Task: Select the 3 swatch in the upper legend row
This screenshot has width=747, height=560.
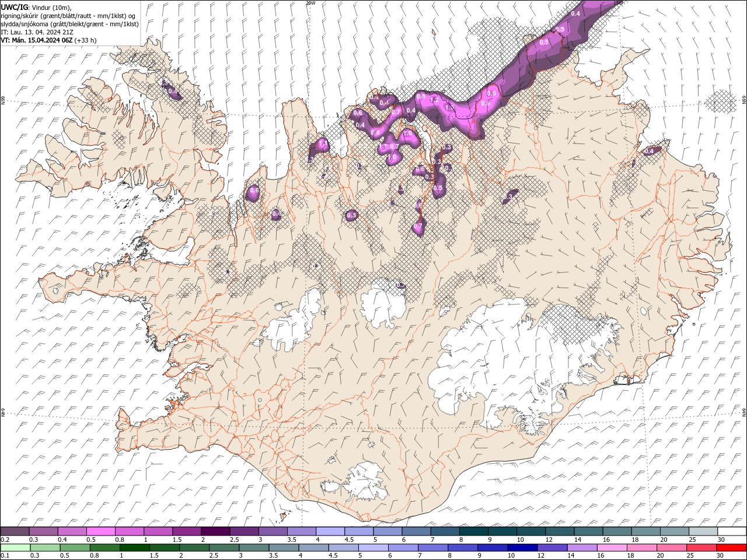Action: pos(273,531)
